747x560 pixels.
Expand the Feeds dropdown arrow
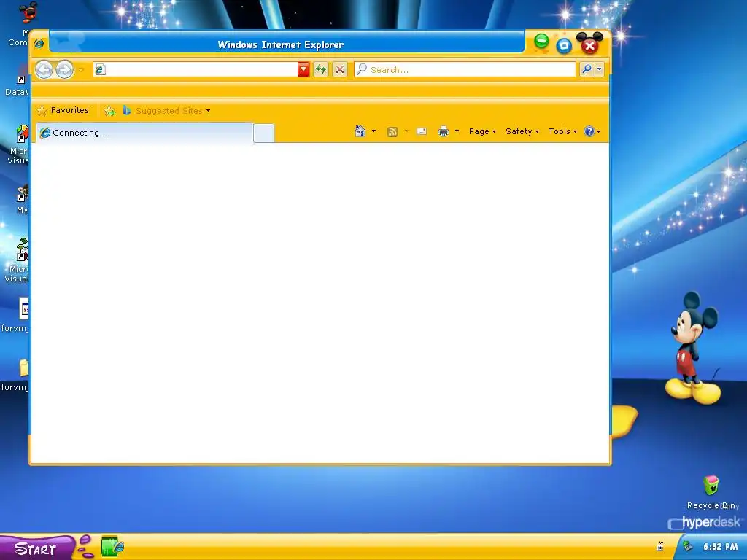[x=406, y=131]
